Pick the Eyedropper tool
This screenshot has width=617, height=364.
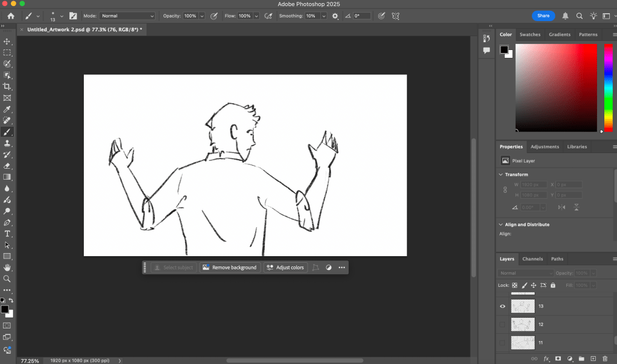[x=7, y=109]
